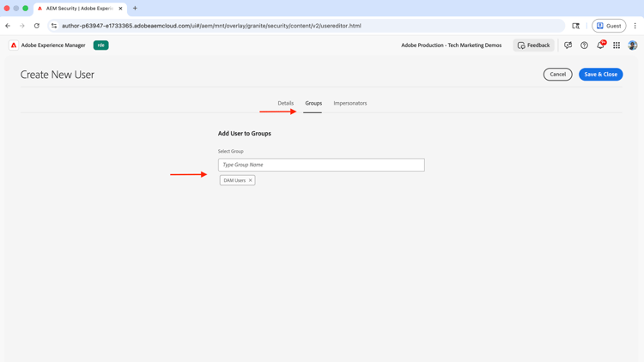Open the search tabs icon in browser toolbar

coord(576,26)
